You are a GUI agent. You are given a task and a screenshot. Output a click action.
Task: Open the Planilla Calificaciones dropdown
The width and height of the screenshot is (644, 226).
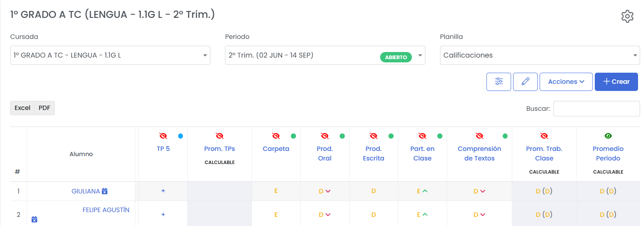pyautogui.click(x=539, y=55)
